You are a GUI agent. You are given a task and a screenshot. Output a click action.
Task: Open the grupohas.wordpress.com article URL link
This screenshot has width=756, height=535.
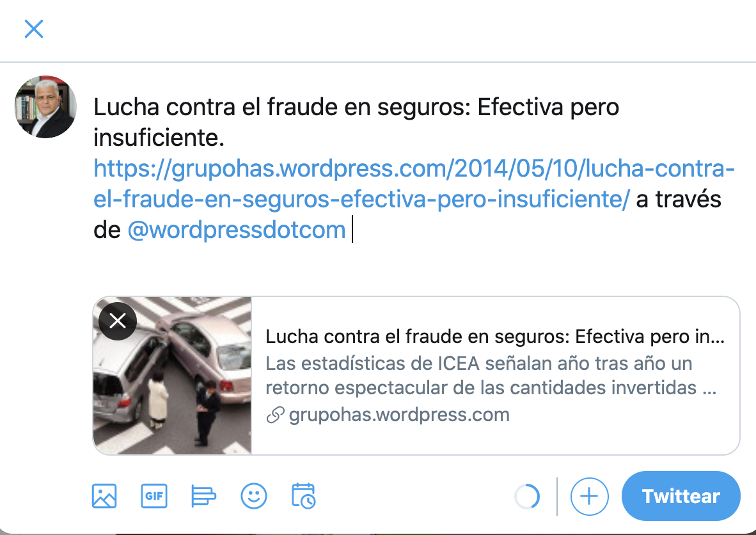tap(414, 184)
